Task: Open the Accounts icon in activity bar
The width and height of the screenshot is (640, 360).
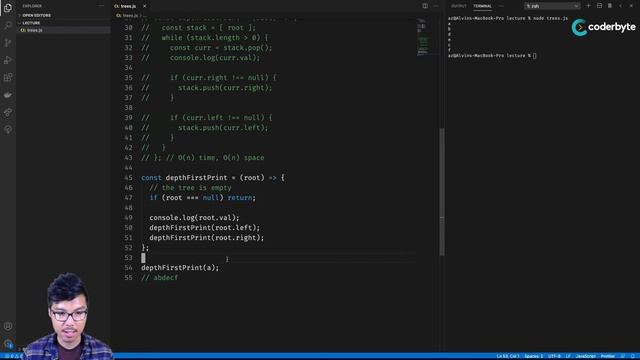Action: pos(8,326)
